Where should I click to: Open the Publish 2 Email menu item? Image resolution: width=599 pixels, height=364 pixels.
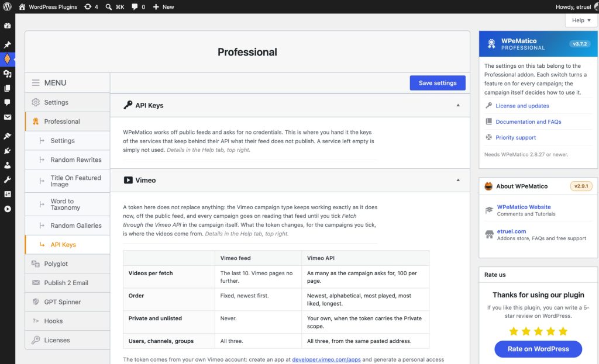(x=68, y=283)
